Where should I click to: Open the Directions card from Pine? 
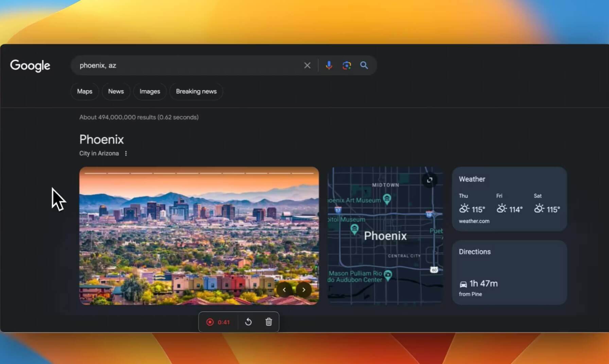[x=509, y=272]
